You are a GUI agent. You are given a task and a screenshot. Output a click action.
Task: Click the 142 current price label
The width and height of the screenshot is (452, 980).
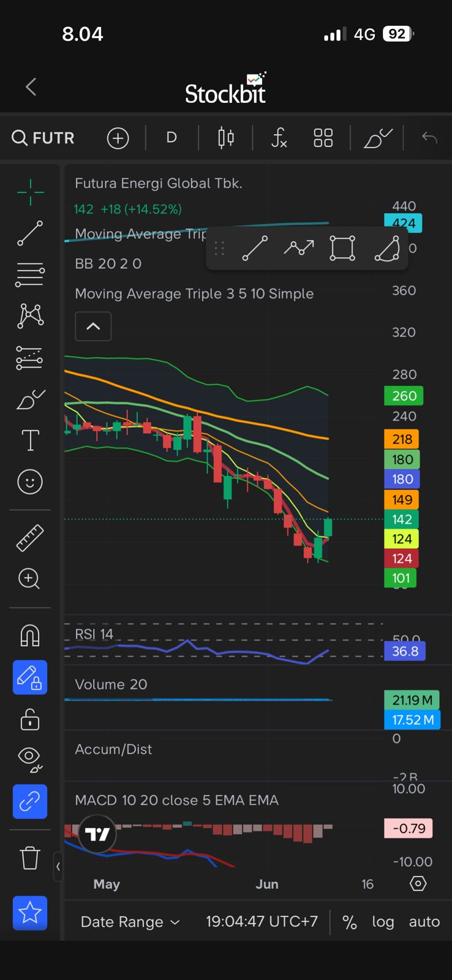pyautogui.click(x=402, y=519)
